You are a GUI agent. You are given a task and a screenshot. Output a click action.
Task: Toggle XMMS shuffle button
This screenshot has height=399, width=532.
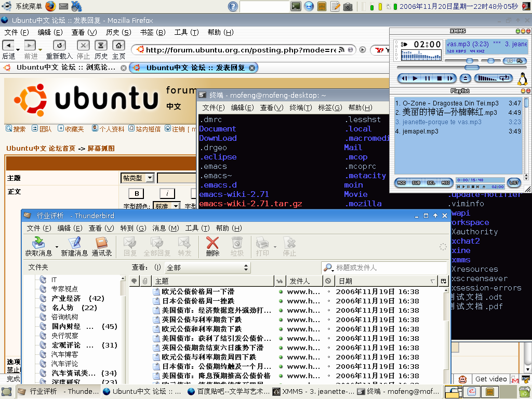487,78
